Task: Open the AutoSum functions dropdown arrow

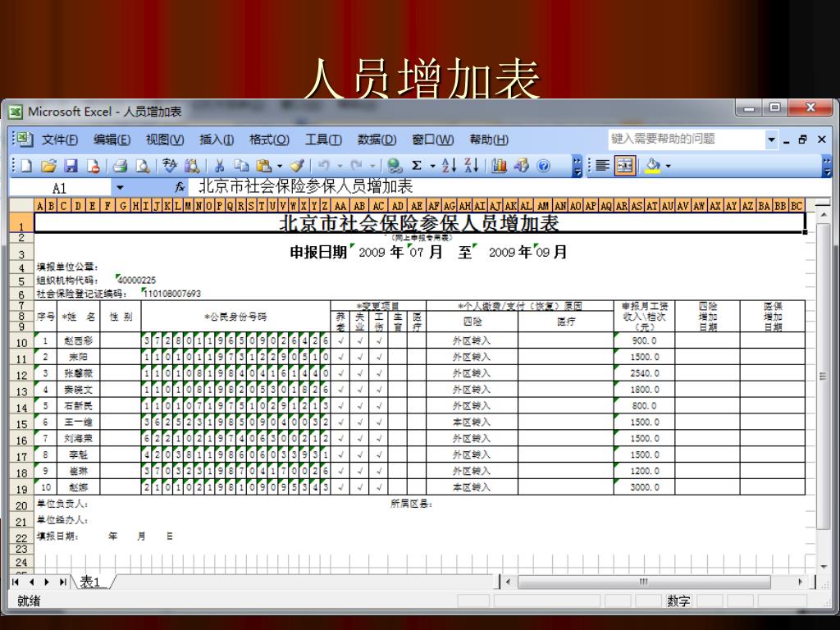Action: click(433, 167)
